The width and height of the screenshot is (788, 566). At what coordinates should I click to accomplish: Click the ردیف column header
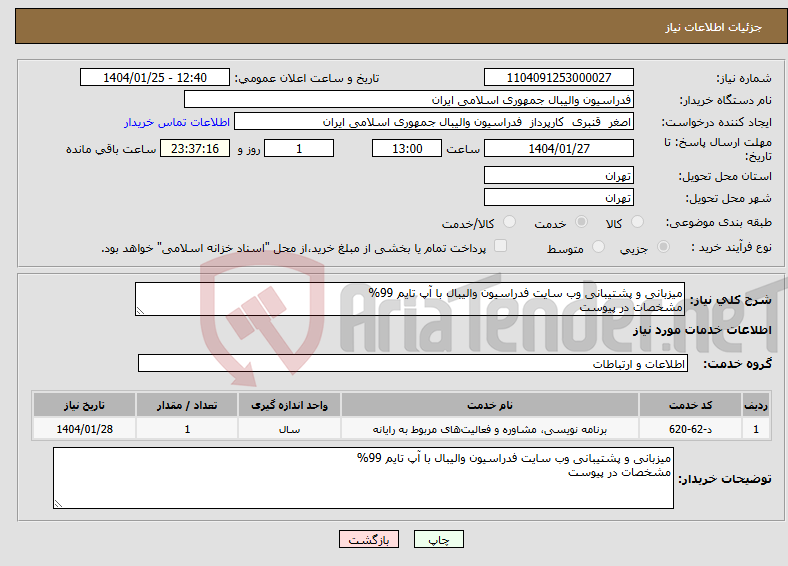click(756, 405)
